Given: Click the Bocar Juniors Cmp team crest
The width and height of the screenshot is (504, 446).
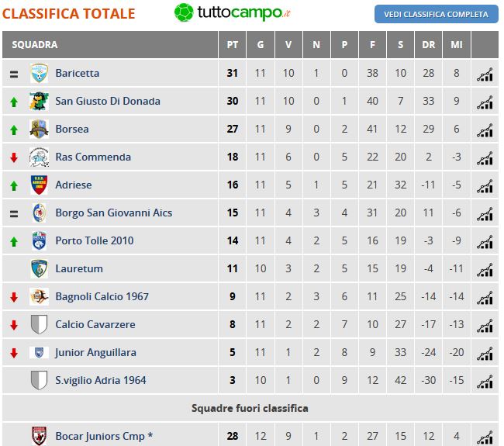Looking at the screenshot, I should pos(39,436).
